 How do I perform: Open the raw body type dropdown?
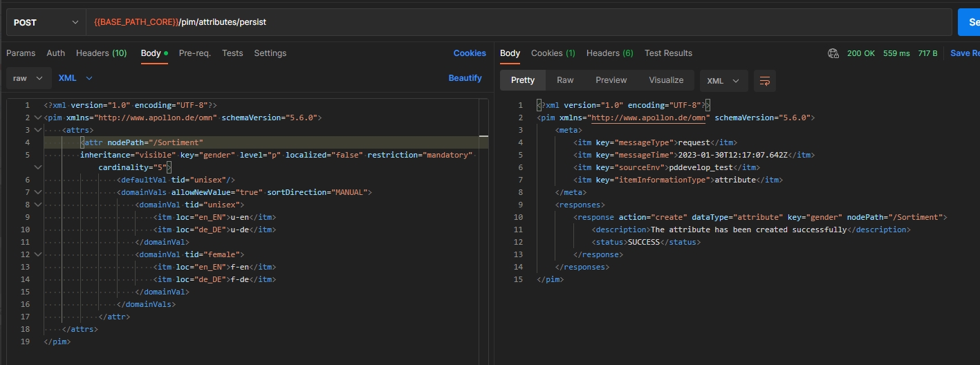click(x=28, y=78)
